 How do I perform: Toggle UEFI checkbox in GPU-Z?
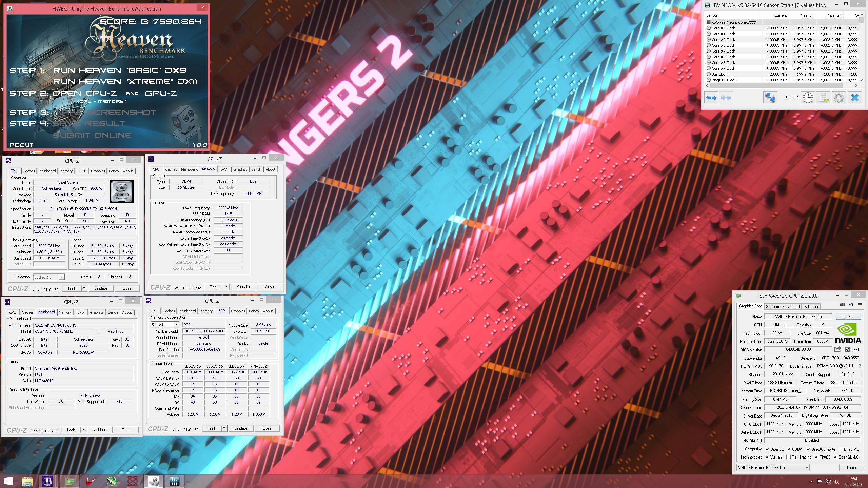pyautogui.click(x=847, y=349)
